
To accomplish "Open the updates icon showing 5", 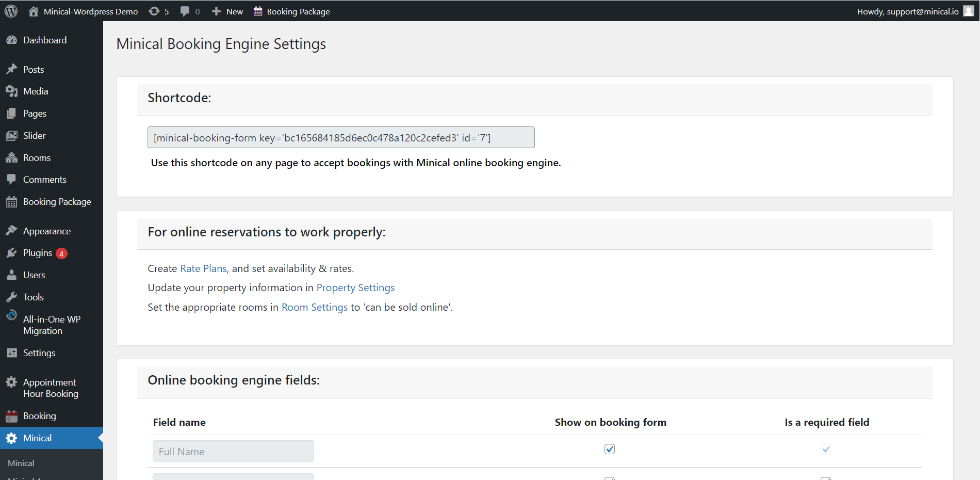I will pyautogui.click(x=154, y=11).
